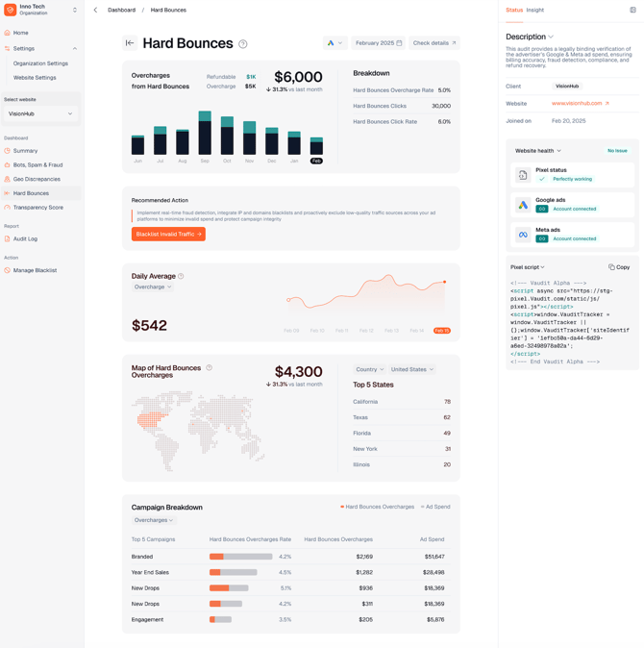Image resolution: width=644 pixels, height=648 pixels.
Task: Click the back arrow in breadcrumb
Action: coord(95,10)
